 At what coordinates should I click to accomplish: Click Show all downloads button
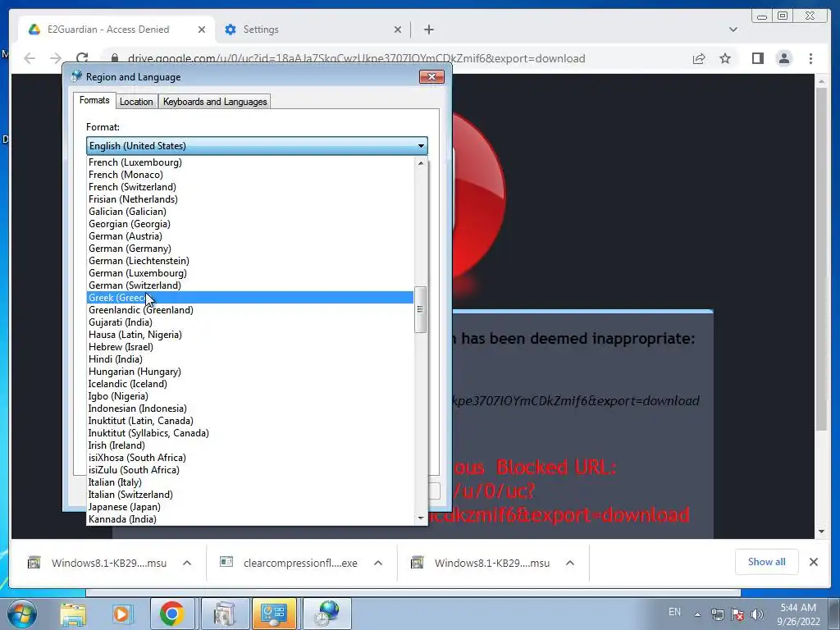(767, 562)
